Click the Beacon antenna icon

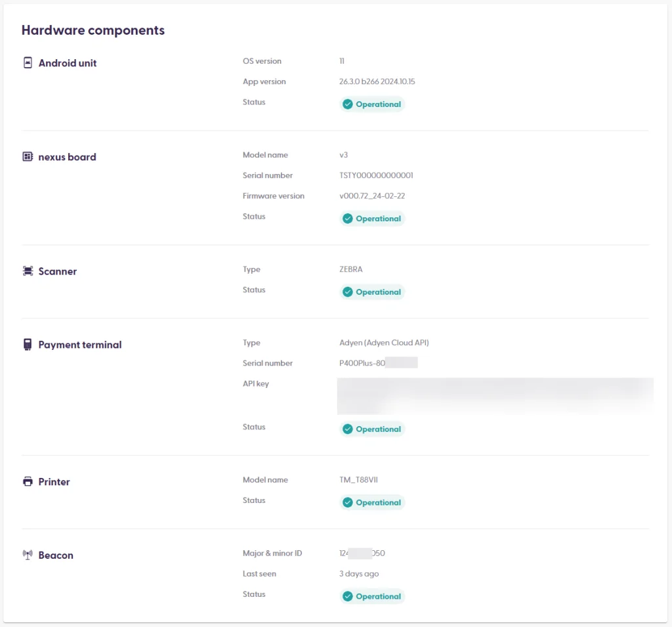point(28,555)
